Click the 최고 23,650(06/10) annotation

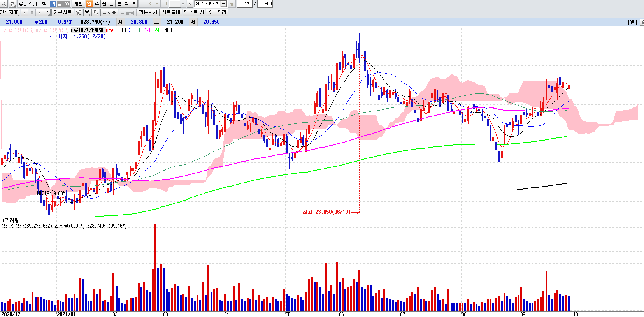(x=326, y=212)
